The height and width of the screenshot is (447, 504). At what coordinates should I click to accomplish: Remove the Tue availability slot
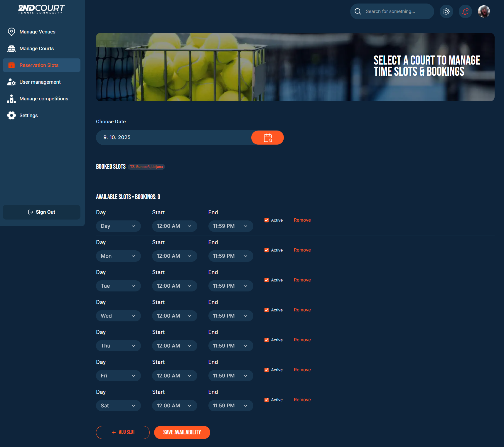(302, 280)
